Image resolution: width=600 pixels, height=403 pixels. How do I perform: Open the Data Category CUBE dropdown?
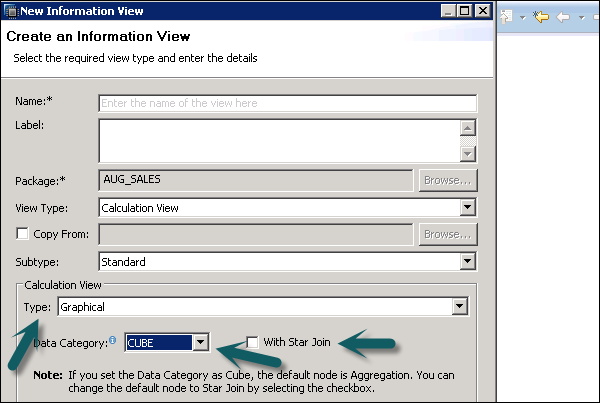[201, 343]
